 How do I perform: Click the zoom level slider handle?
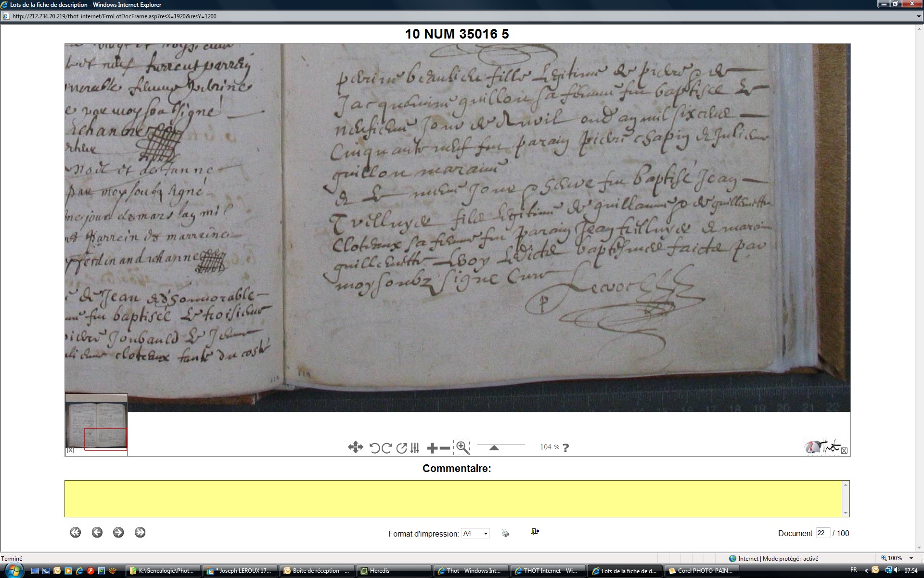point(494,447)
